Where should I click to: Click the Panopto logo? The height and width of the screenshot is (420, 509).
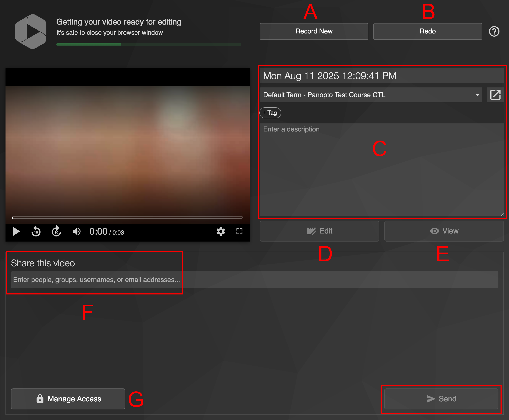pyautogui.click(x=31, y=32)
